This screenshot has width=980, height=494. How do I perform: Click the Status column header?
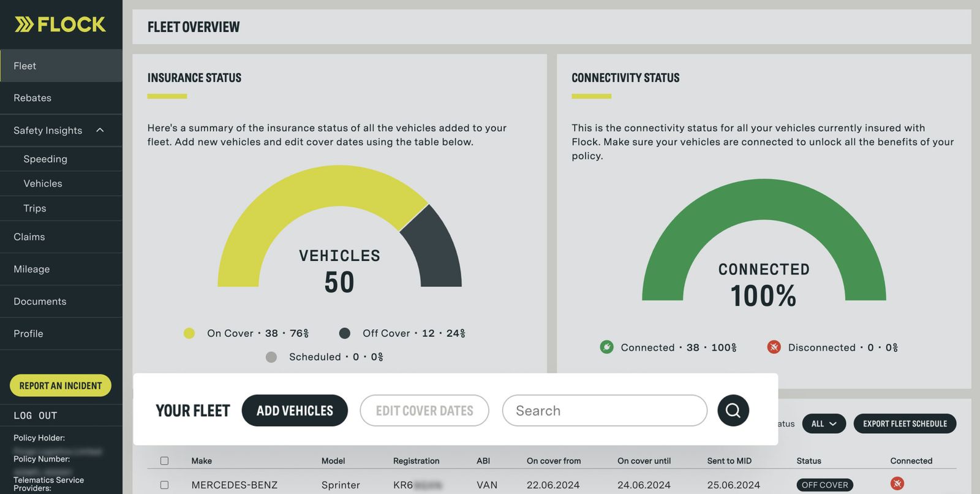pos(809,461)
